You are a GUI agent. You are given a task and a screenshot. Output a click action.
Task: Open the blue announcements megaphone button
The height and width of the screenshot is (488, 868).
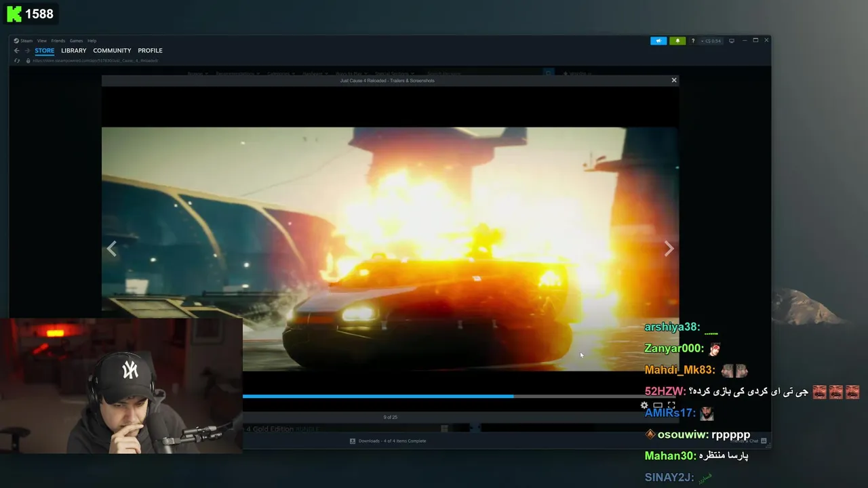(658, 41)
